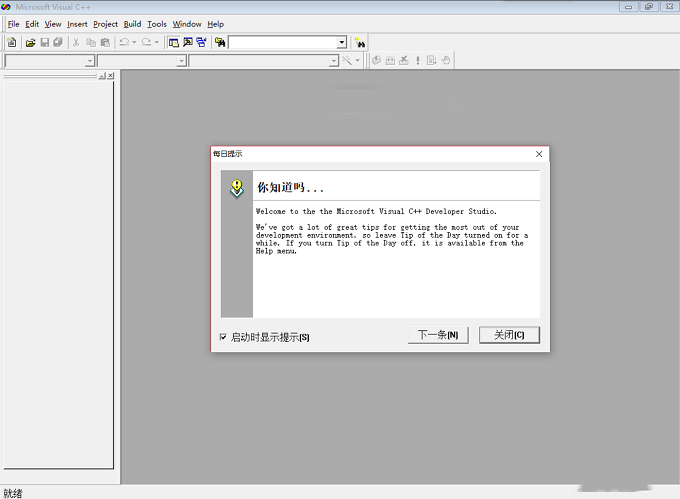Click the Find in Files binoculars icon
The height and width of the screenshot is (499, 680).
[220, 42]
